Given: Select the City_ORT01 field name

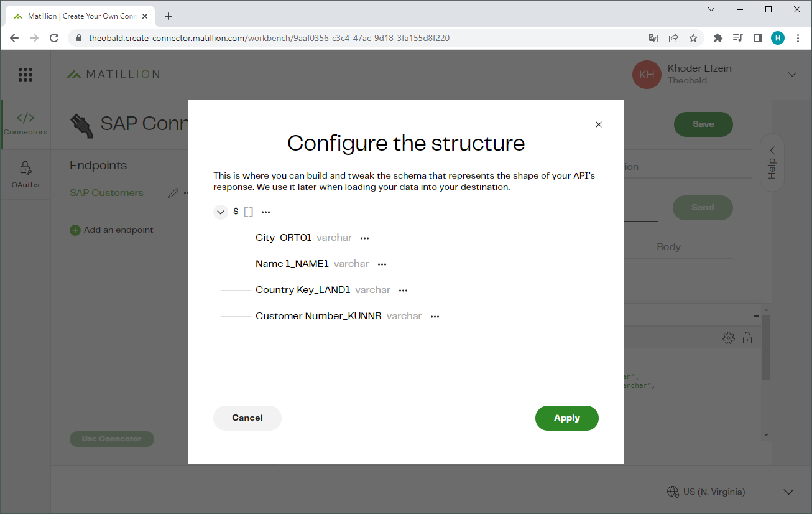Looking at the screenshot, I should point(284,238).
